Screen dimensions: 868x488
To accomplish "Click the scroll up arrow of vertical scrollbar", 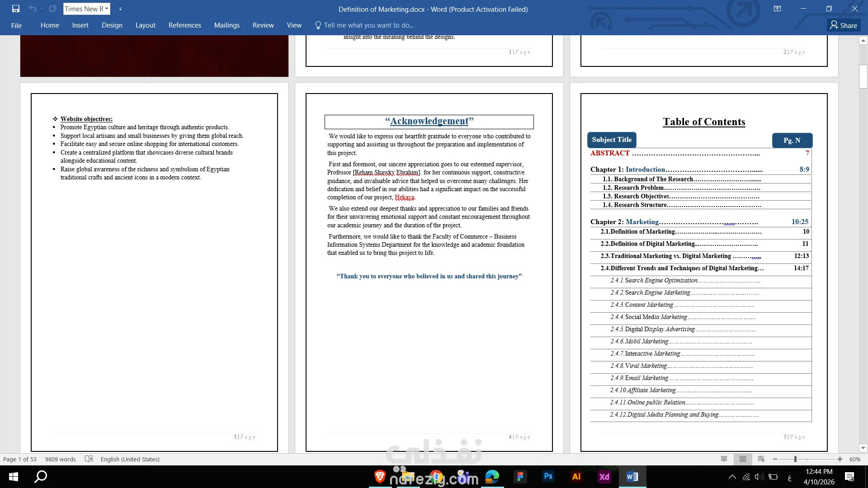I will [x=863, y=40].
